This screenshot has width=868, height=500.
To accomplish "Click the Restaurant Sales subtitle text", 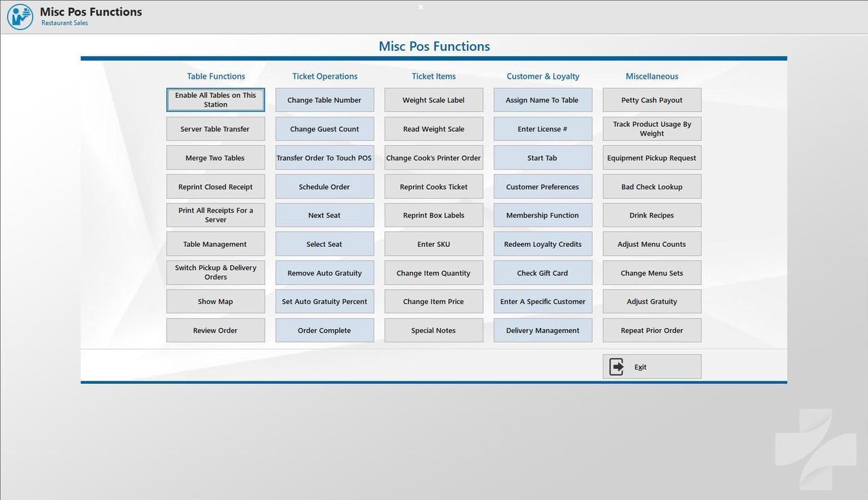I will point(64,23).
